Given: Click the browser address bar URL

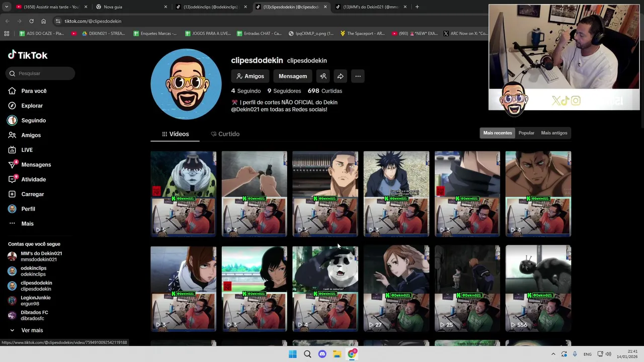Looking at the screenshot, I should point(93,21).
